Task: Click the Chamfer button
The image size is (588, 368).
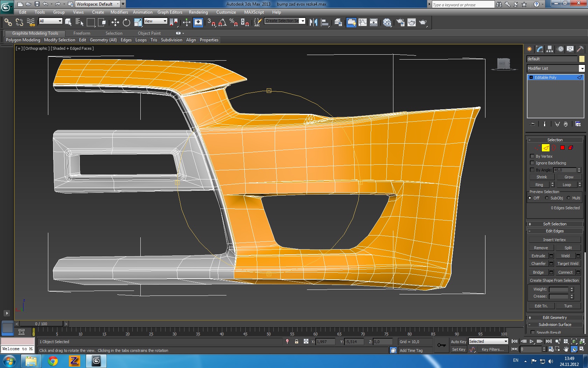Action: coord(538,264)
